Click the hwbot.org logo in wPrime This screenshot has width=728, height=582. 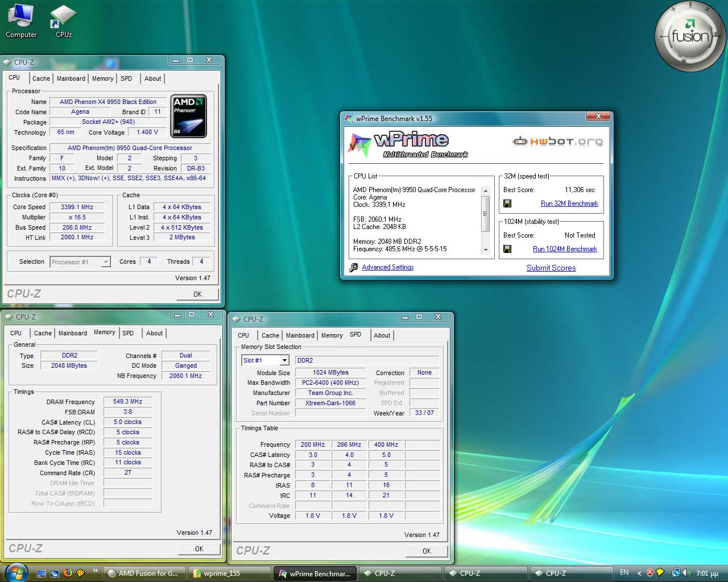pyautogui.click(x=557, y=142)
